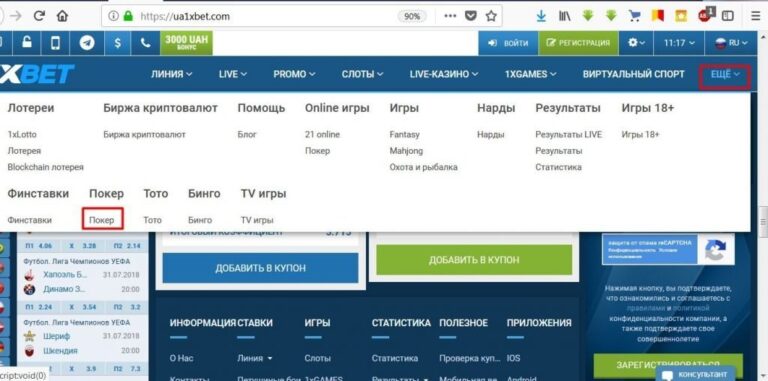
Task: Click the padlock access icon in site toolbar
Action: coord(26,43)
